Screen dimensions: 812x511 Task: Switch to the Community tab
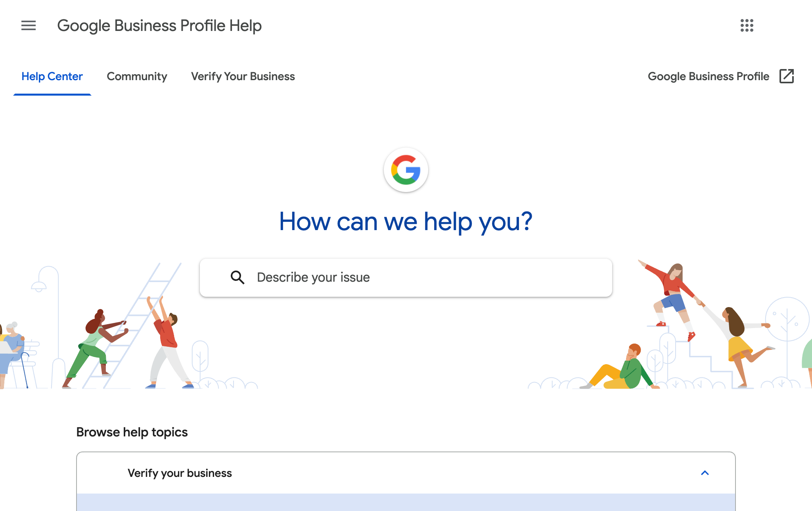pos(137,76)
